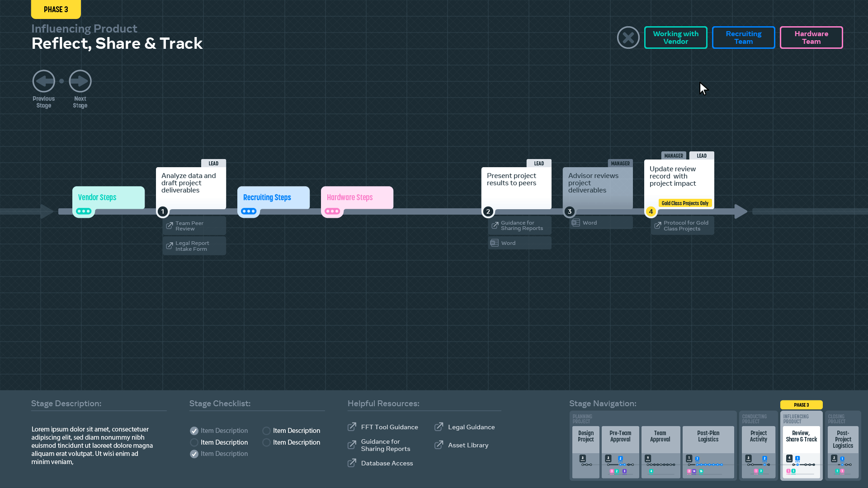The image size is (868, 488).
Task: Click the gold step 4 timeline marker
Action: click(x=651, y=211)
